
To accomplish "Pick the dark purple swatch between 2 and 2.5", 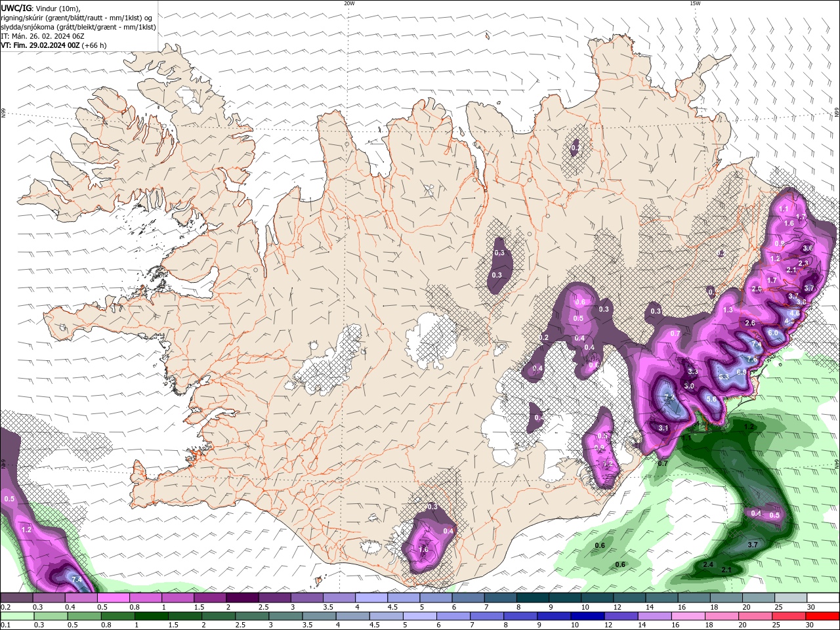I will [x=242, y=598].
